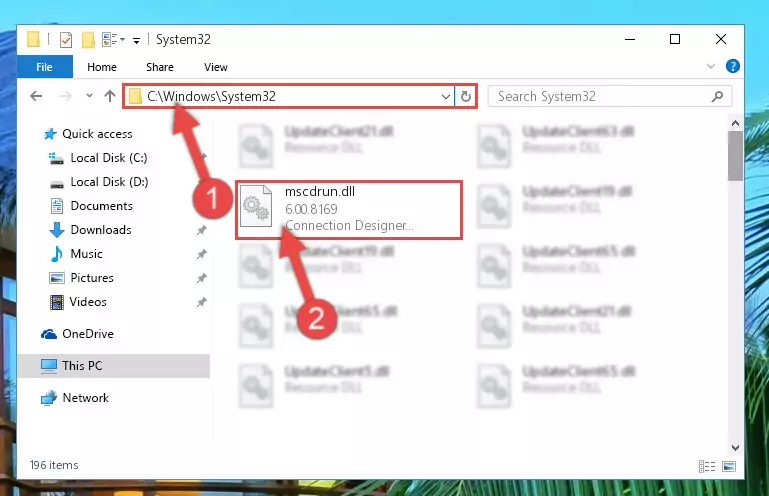Close the System32 window
Screen dimensions: 769x496
(720, 39)
